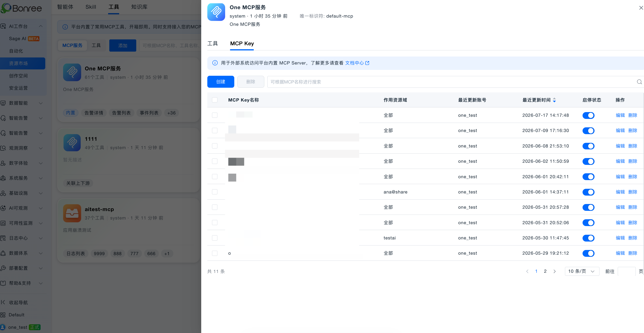Click the one_test user avatar icon
The width and height of the screenshot is (644, 333).
[3, 327]
